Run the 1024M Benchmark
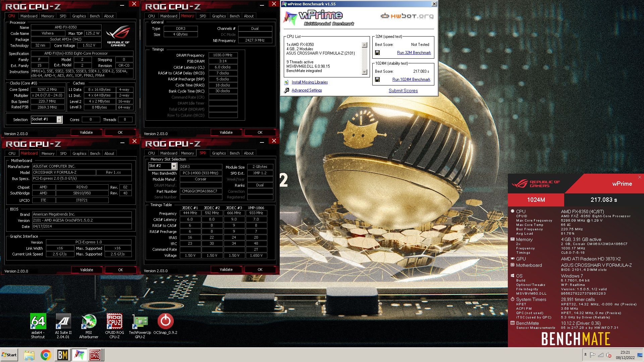Viewport: 644px width, 362px height. pos(411,79)
